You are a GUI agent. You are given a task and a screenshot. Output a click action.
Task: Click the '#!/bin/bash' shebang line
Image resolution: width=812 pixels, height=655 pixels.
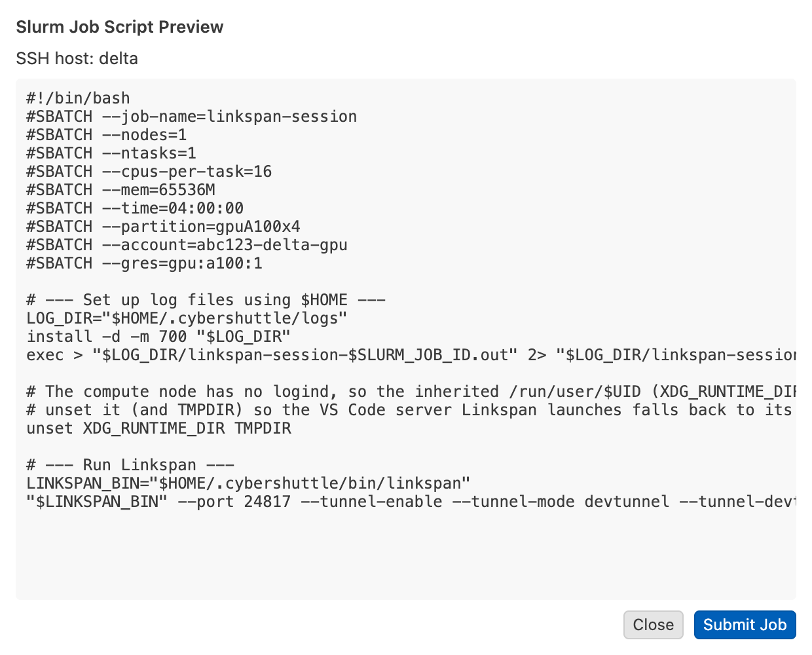pyautogui.click(x=79, y=98)
